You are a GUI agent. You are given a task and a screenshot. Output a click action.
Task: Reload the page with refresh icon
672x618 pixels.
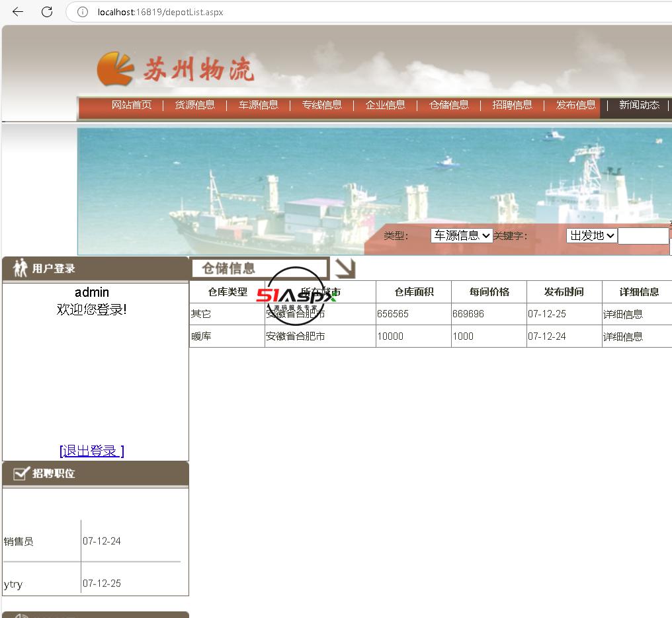coord(47,12)
